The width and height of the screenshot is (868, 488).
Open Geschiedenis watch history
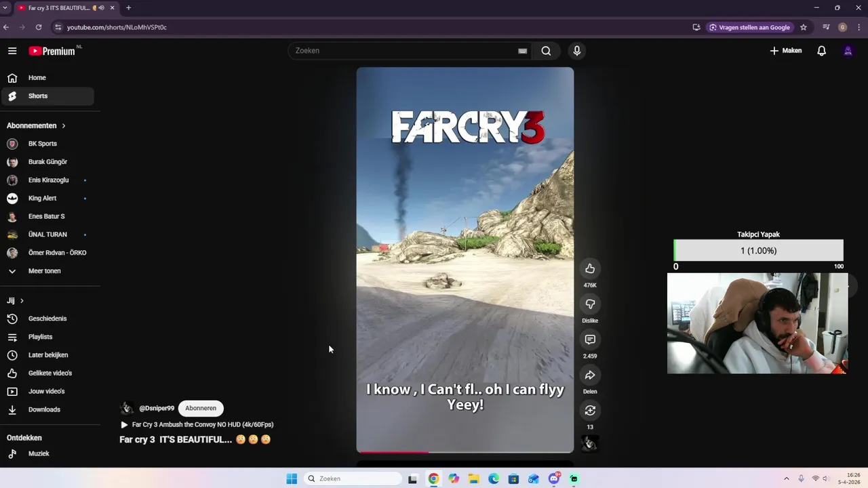click(x=47, y=319)
